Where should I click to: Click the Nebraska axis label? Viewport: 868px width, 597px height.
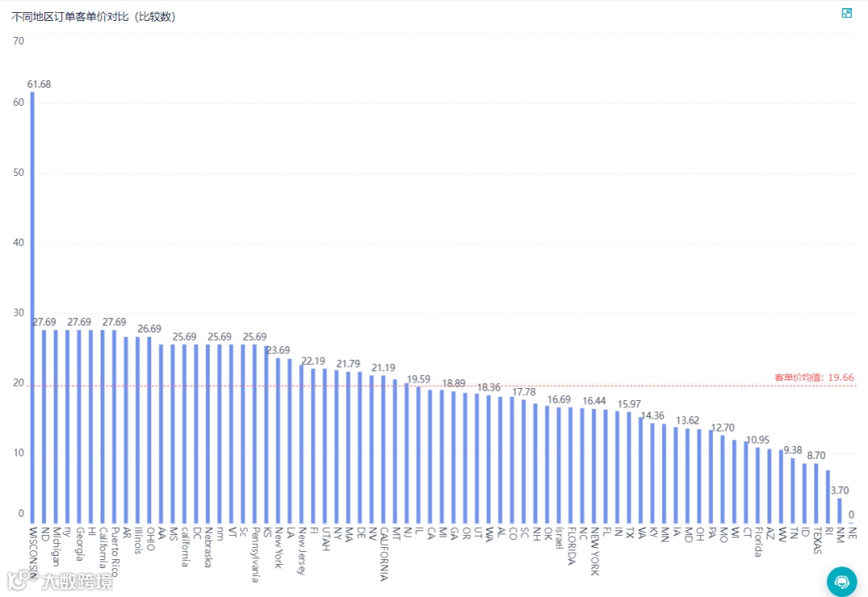click(x=207, y=547)
